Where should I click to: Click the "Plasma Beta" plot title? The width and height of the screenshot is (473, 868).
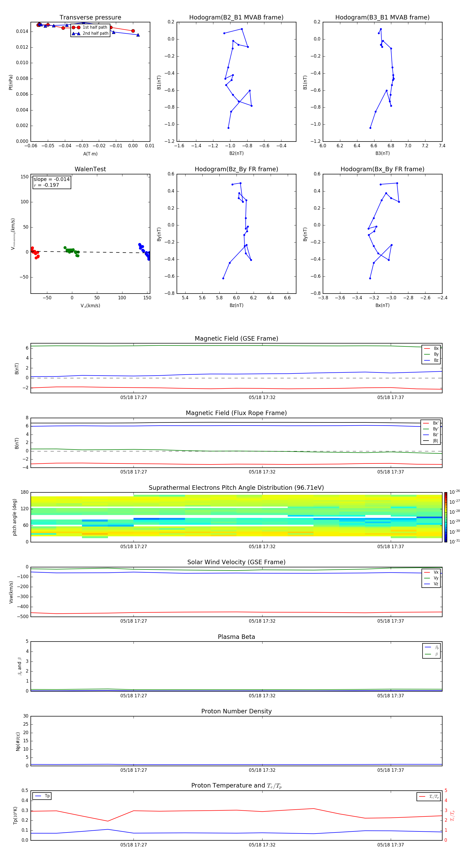236,637
